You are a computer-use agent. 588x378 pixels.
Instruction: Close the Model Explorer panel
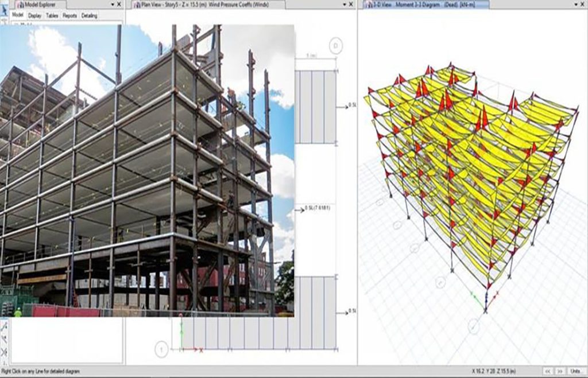pyautogui.click(x=119, y=5)
